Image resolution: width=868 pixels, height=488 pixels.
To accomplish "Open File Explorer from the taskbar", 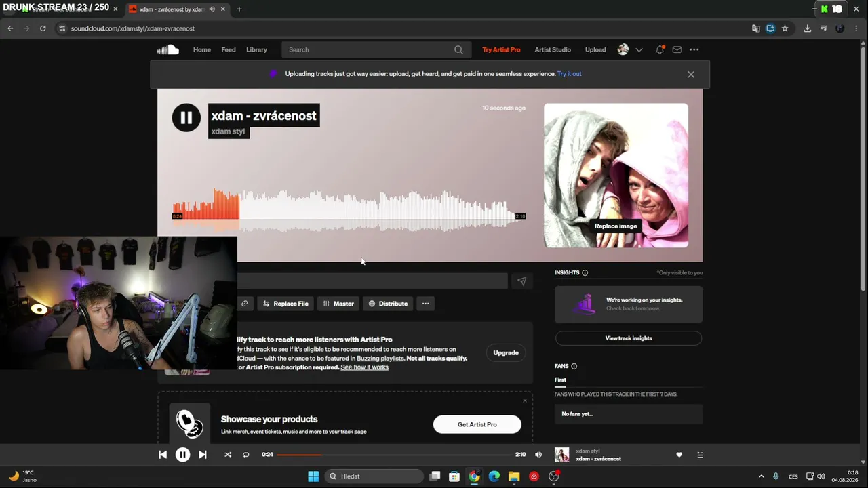I will click(514, 476).
